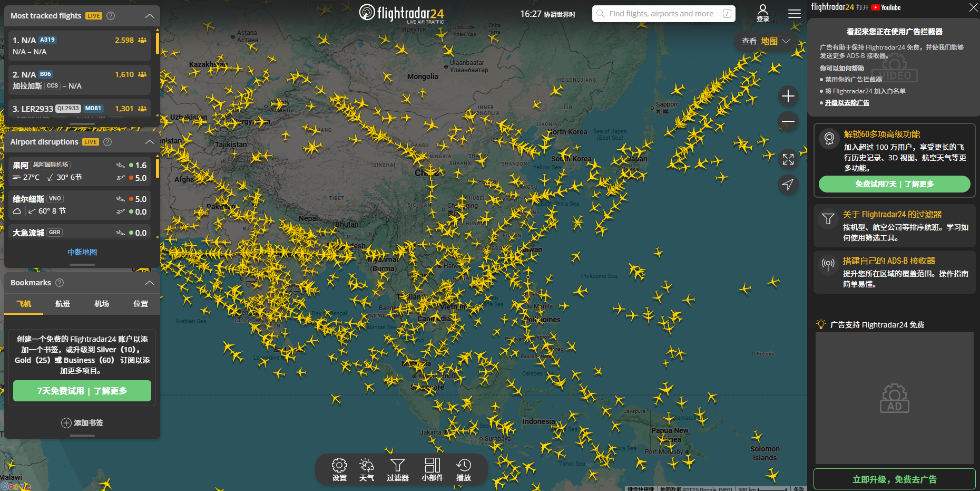Collapse the Airport disruptions panel

[150, 142]
